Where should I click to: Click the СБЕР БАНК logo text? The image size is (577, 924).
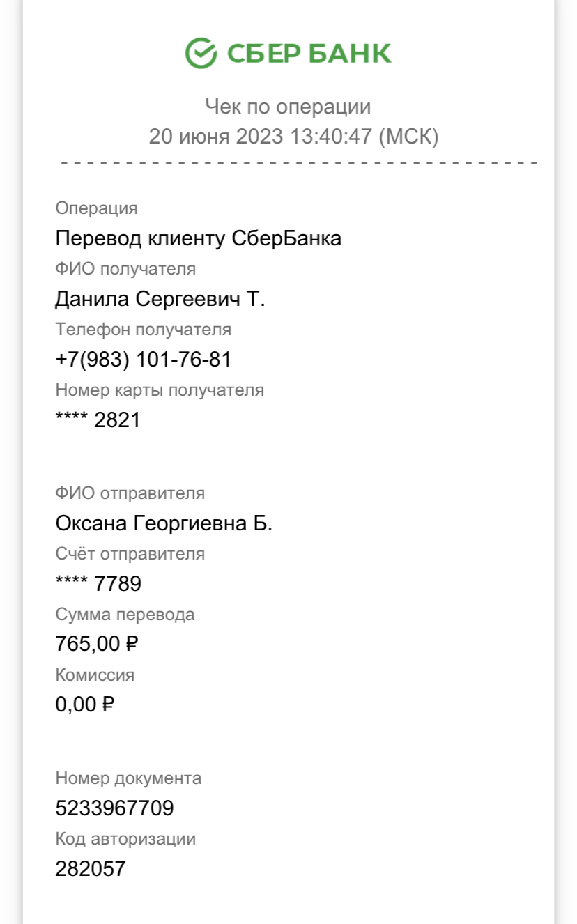pos(307,54)
